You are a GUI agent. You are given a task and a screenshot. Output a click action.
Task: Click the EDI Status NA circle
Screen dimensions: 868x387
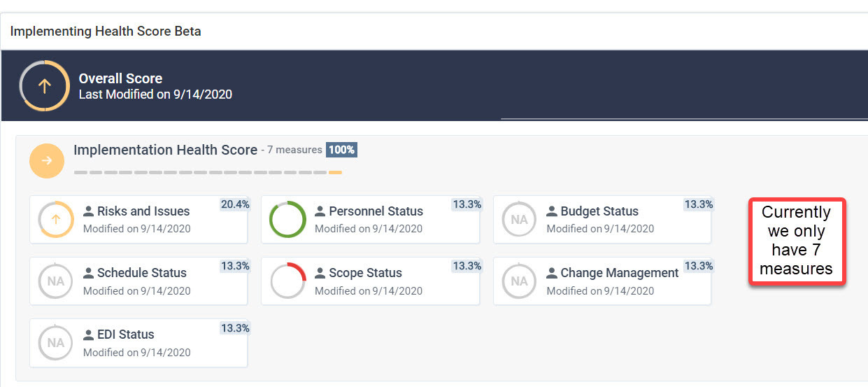point(56,343)
